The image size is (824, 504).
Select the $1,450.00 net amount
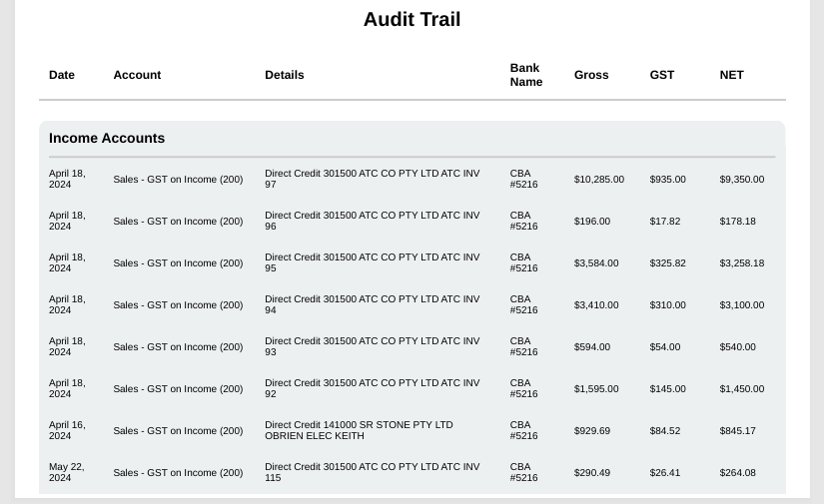coord(741,389)
